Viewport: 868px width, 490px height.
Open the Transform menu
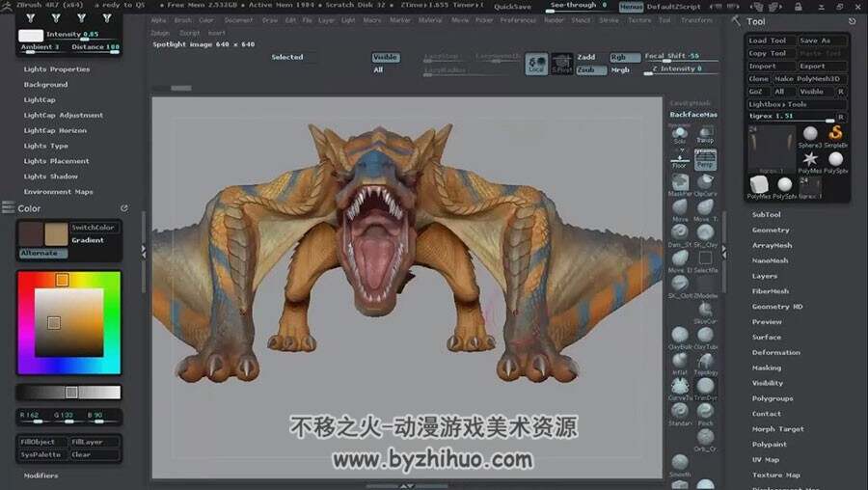[696, 20]
